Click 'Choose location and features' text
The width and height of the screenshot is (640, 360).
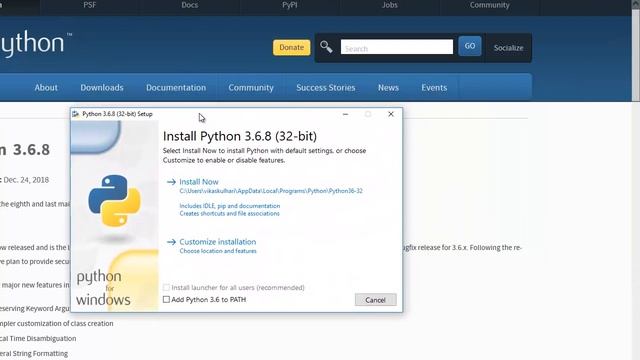(x=218, y=251)
